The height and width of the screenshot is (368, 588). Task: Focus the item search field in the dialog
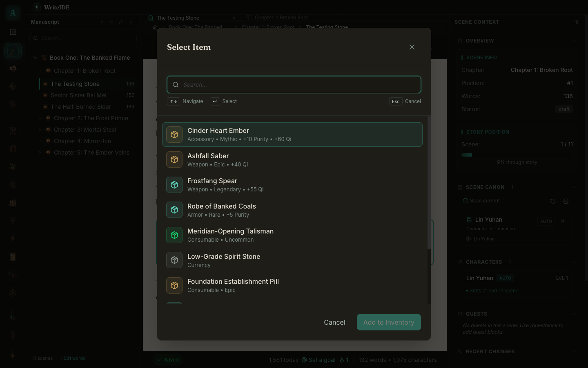point(294,85)
